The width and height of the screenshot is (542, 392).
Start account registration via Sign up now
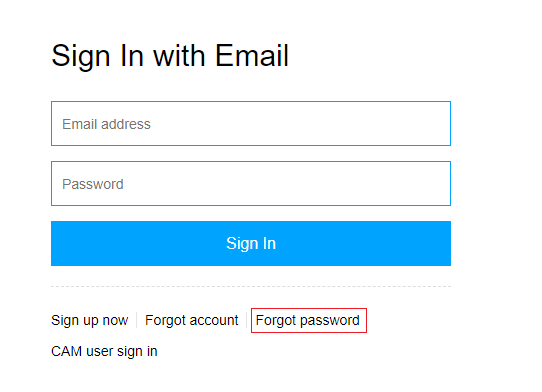[x=90, y=320]
